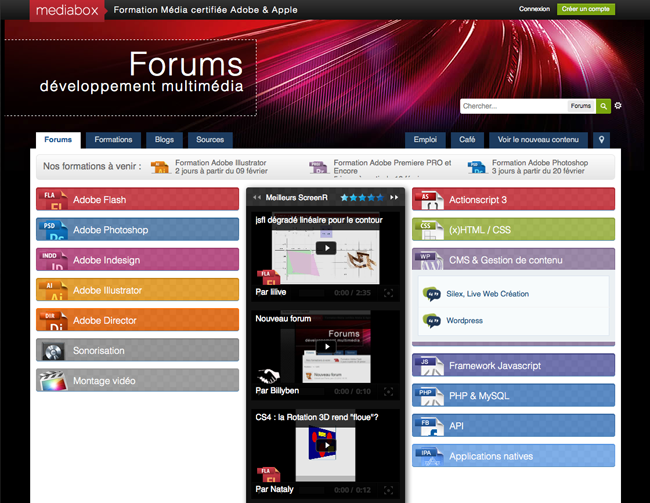Viewport: 650px width, 503px height.
Task: Seek progress bar of Par lilive video
Action: tap(311, 293)
